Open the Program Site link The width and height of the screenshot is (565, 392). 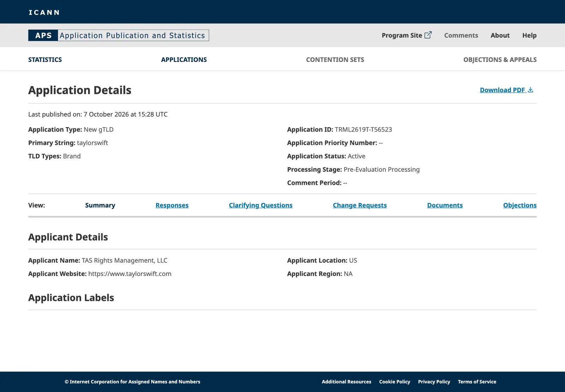(x=406, y=35)
